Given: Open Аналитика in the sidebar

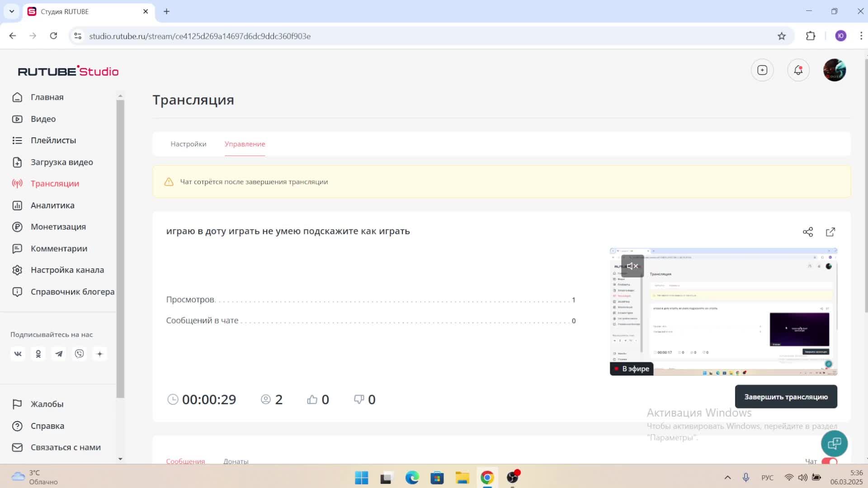Looking at the screenshot, I should click(x=52, y=206).
